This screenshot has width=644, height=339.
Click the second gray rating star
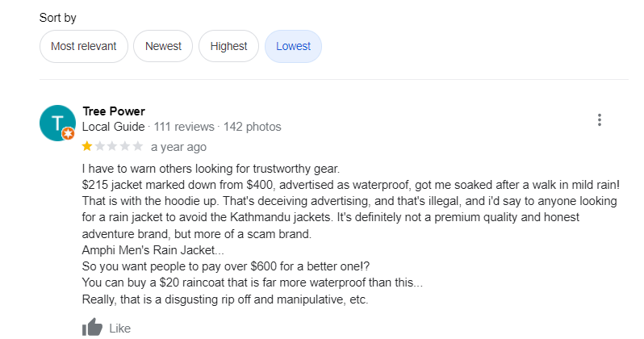[x=100, y=146]
